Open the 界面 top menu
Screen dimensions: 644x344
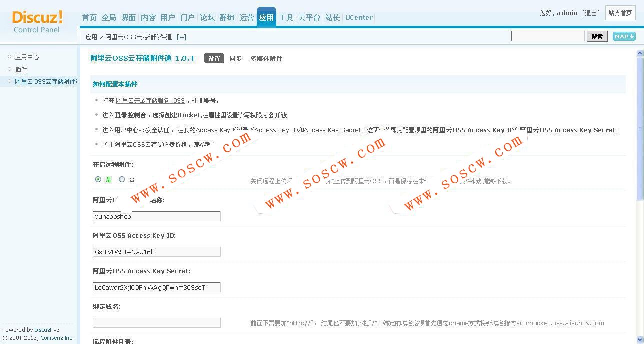(x=129, y=17)
